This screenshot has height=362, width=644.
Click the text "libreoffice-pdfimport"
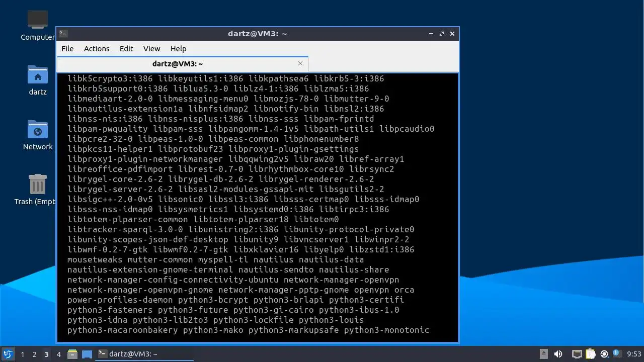[x=120, y=169]
